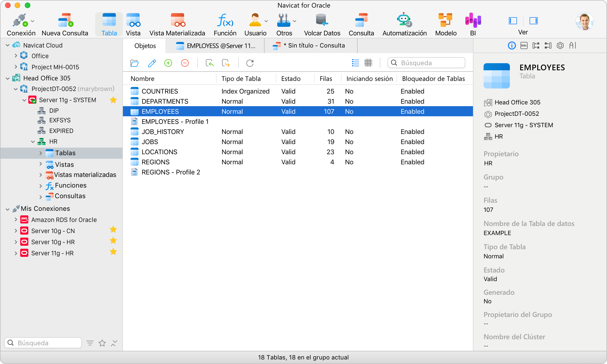Open the Conexión dropdown arrow

[x=33, y=21]
